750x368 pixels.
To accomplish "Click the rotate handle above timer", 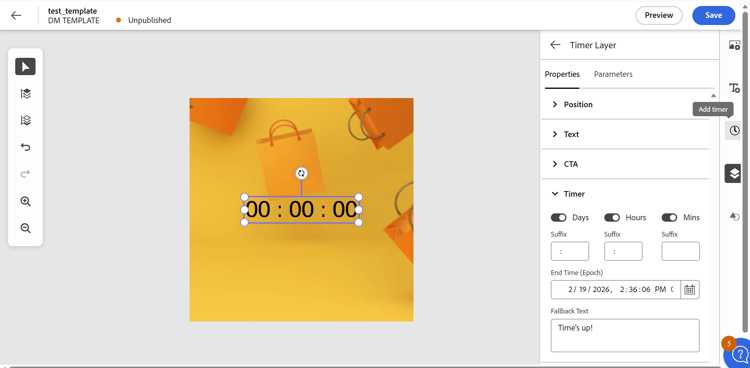I will click(301, 173).
